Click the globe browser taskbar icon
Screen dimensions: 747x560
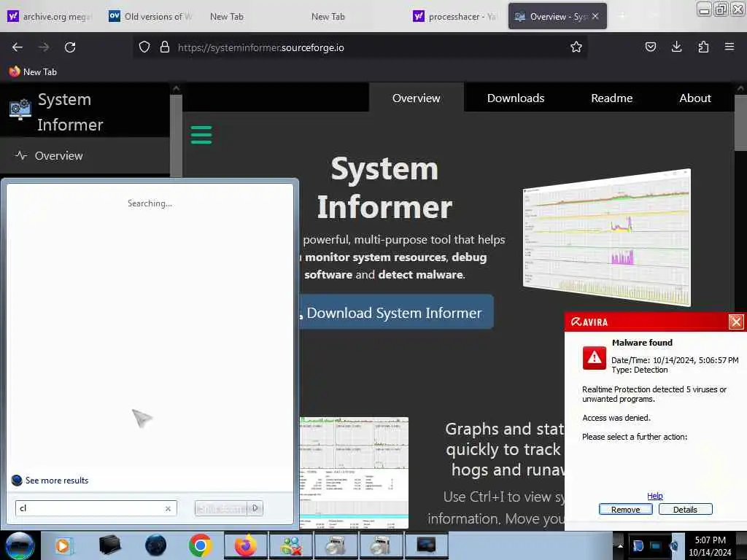155,545
